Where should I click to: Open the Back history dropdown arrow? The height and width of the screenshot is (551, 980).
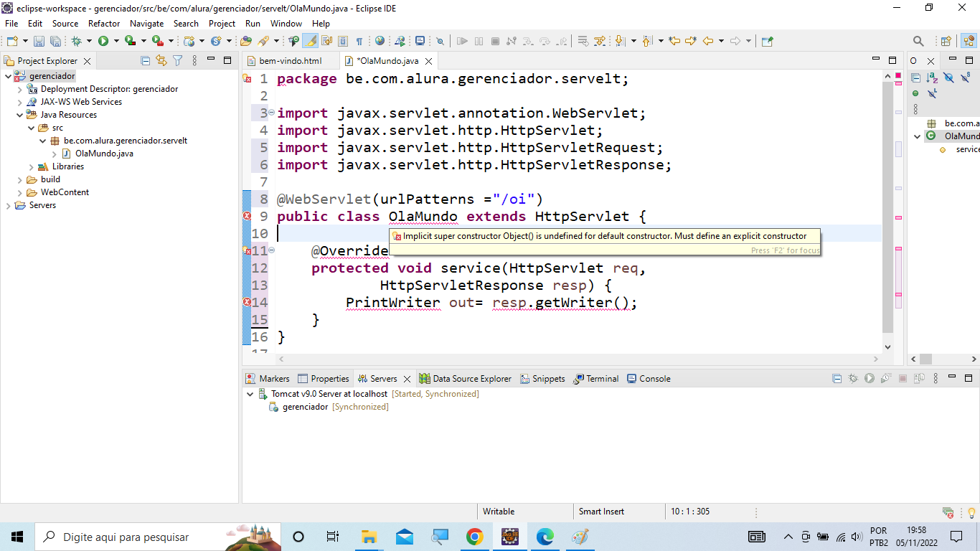tap(721, 42)
